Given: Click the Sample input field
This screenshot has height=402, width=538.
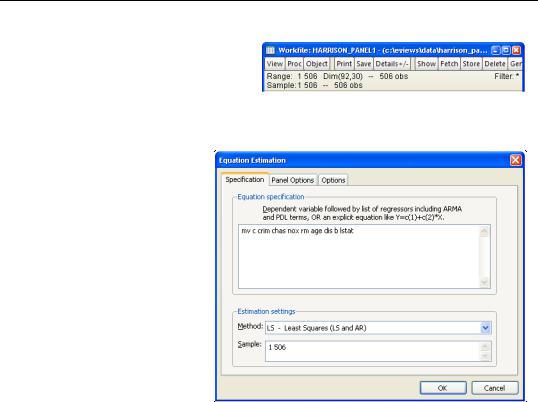Looking at the screenshot, I should pyautogui.click(x=373, y=351).
